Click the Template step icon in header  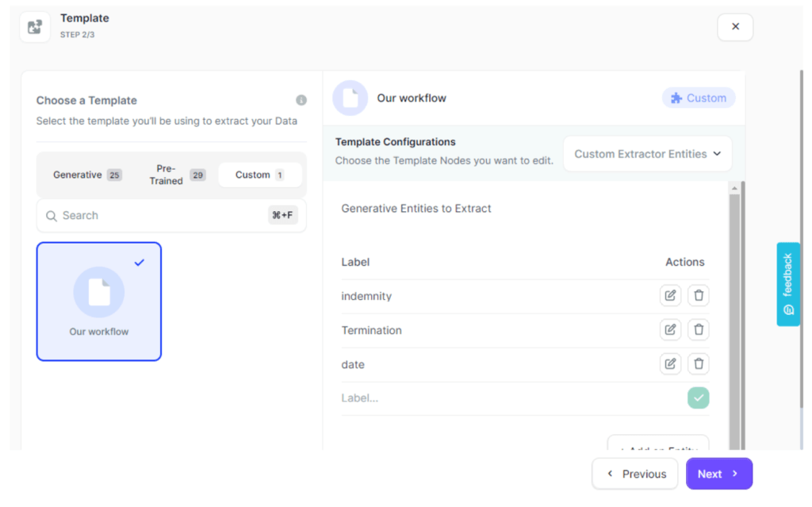point(35,27)
